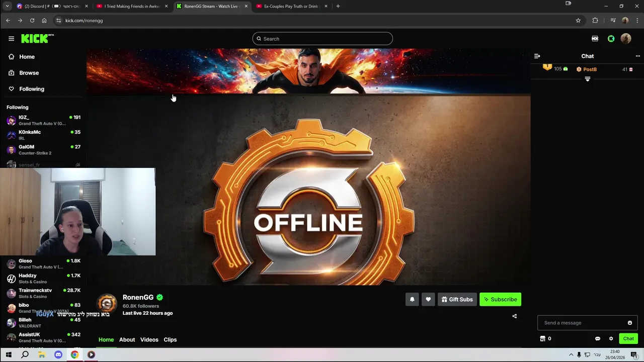Open the Kick hamburger menu
This screenshot has height=362, width=644.
click(x=11, y=39)
